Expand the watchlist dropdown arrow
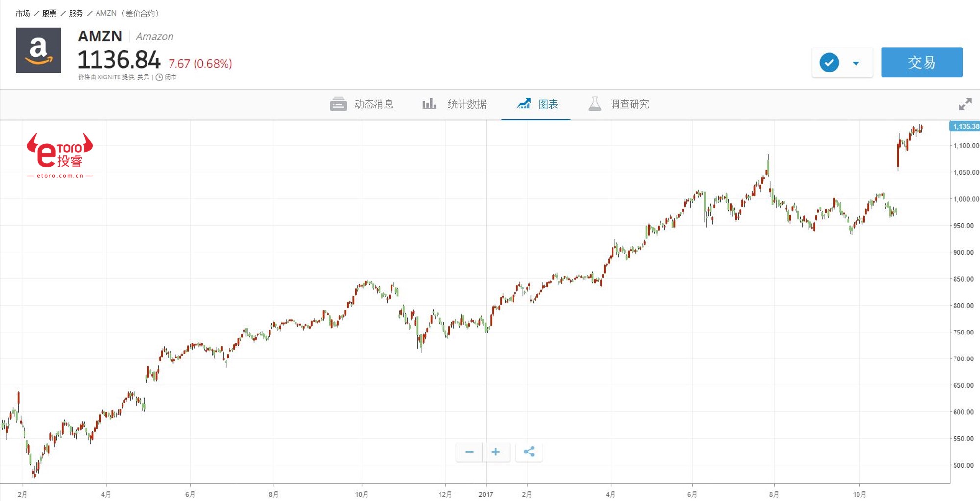980x501 pixels. (x=856, y=63)
